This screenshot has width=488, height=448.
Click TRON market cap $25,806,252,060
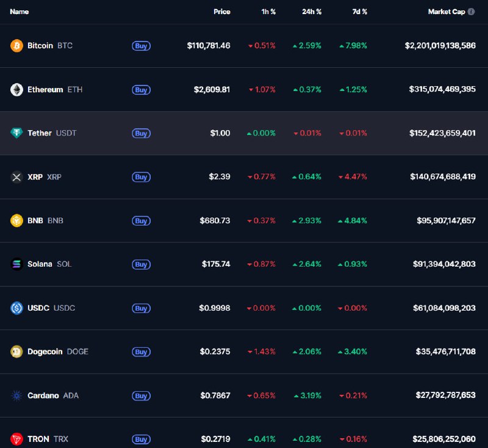click(x=444, y=439)
